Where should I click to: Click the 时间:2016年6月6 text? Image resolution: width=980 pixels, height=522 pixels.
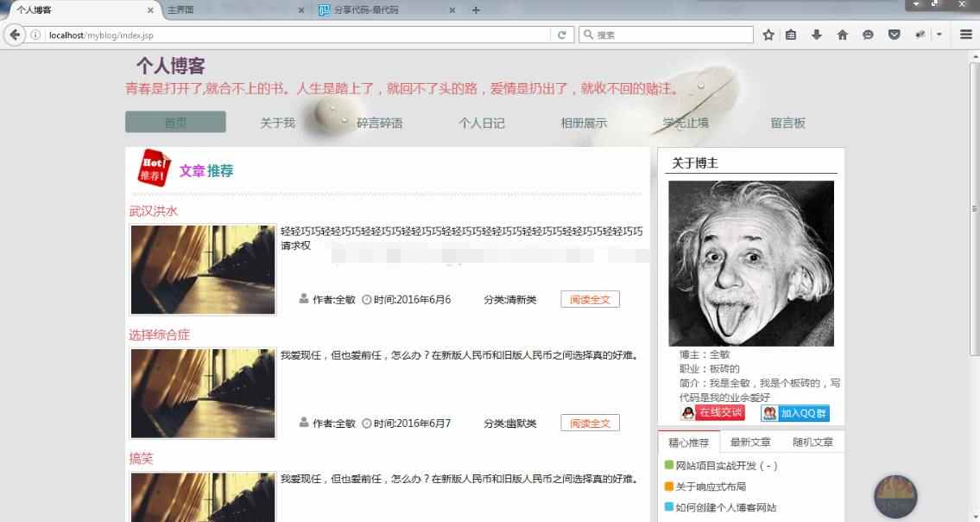[x=412, y=300]
